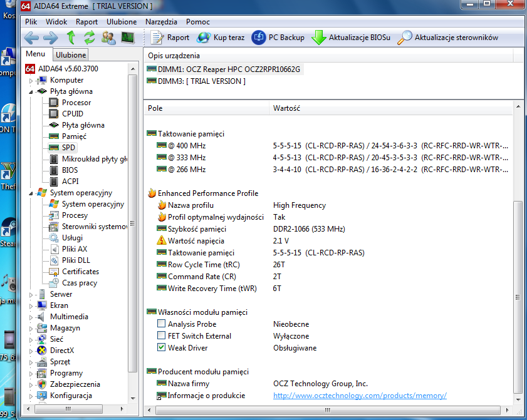
Task: Open the Narzędzia menu
Action: (x=161, y=22)
